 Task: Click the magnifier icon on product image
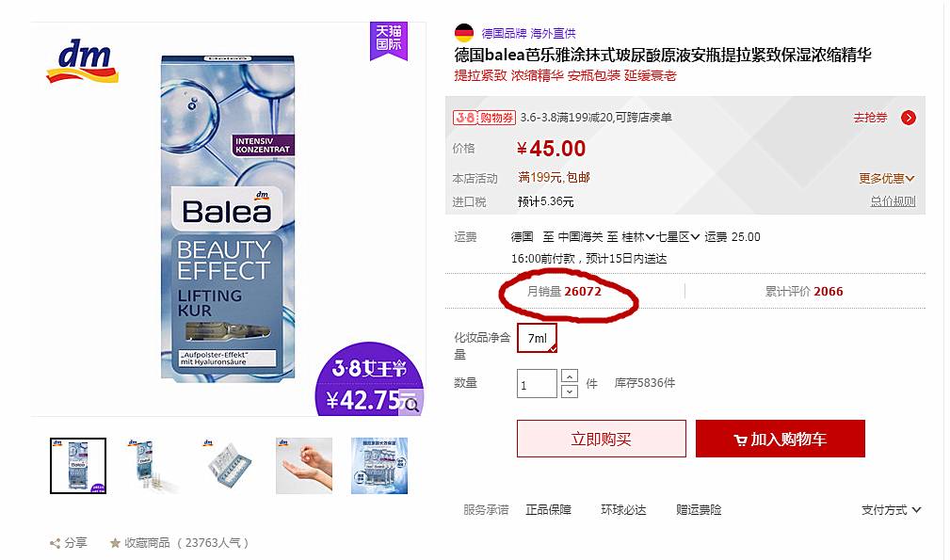point(411,405)
